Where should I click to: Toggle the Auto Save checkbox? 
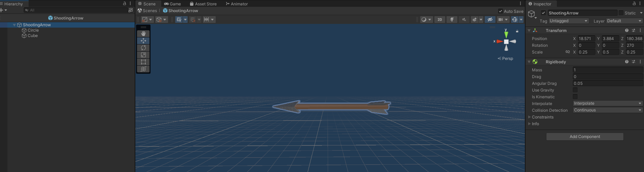pyautogui.click(x=501, y=11)
